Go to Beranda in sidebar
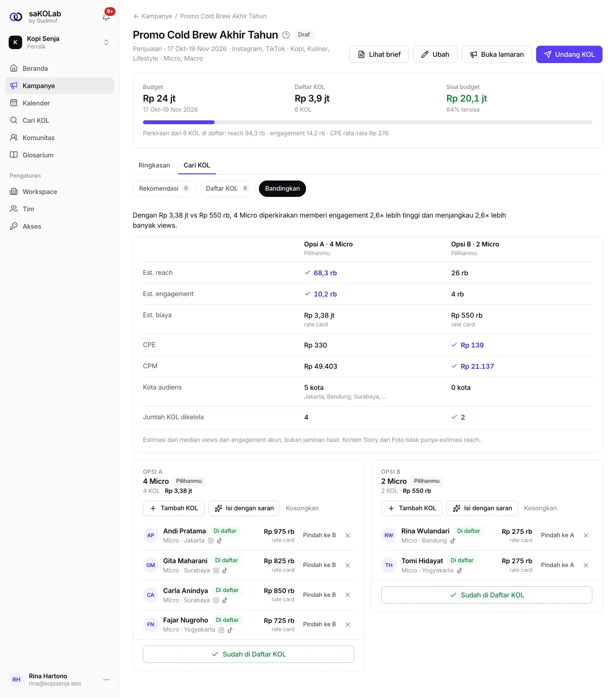This screenshot has height=698, width=616. click(x=60, y=68)
